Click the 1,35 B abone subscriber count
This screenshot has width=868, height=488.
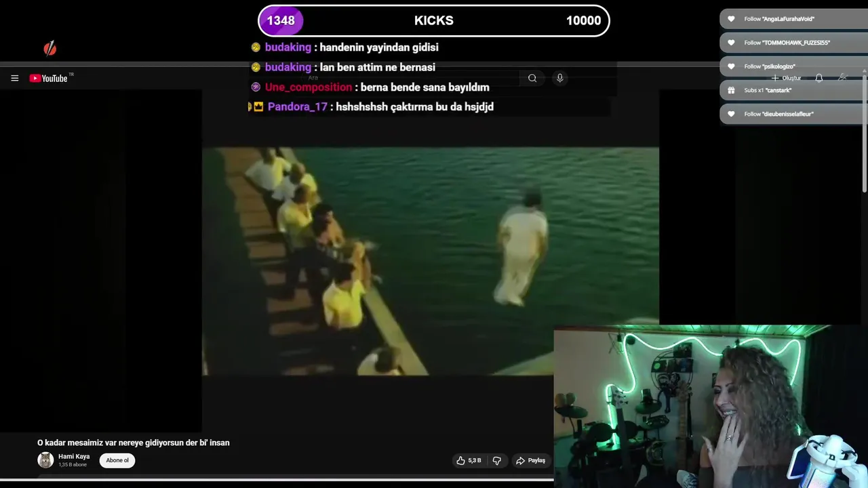[73, 465]
